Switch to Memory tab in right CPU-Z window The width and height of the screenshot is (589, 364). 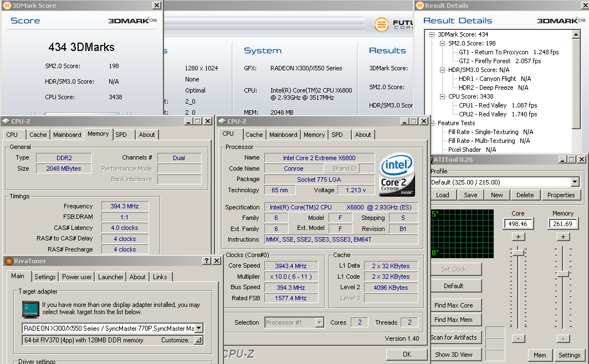[314, 135]
